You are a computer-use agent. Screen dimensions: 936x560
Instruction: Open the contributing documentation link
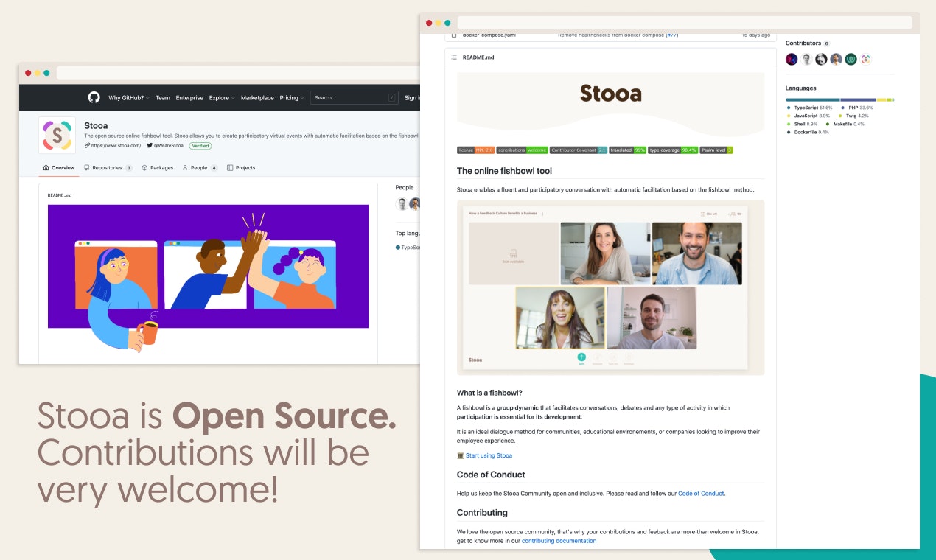coord(559,541)
